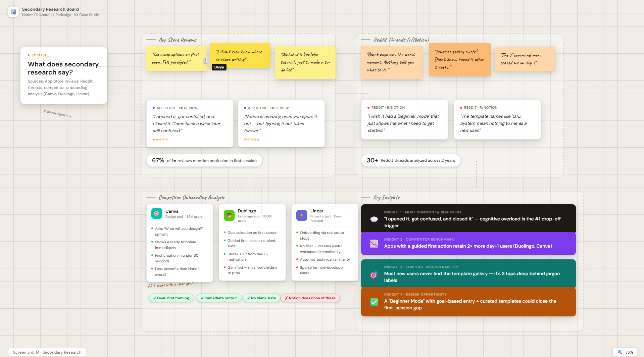Viewport: 644px width, 357px height.
Task: Open Insight 3 template discoverability banner
Action: (468, 274)
